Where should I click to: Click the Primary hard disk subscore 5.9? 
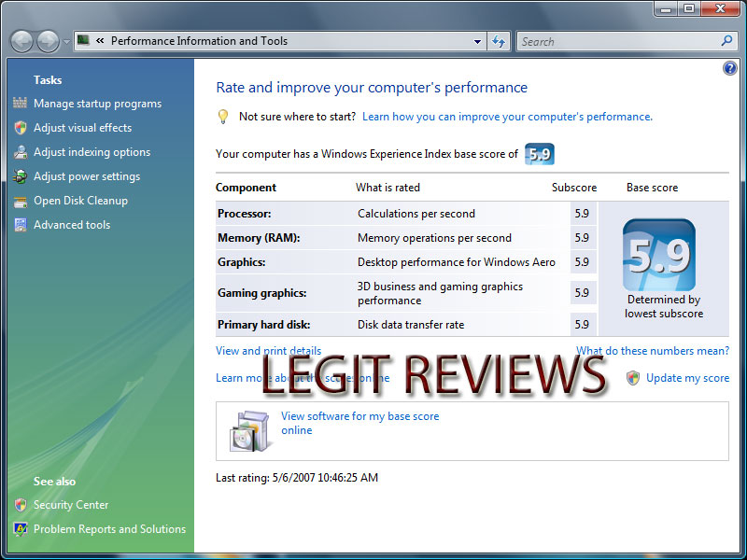[582, 324]
